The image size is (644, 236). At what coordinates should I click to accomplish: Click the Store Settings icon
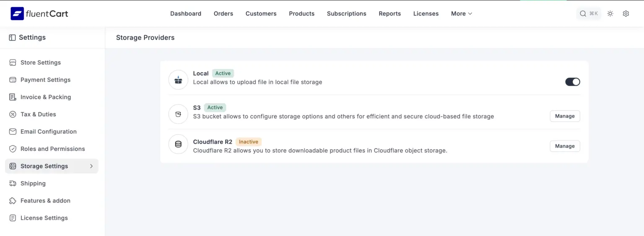click(x=13, y=62)
